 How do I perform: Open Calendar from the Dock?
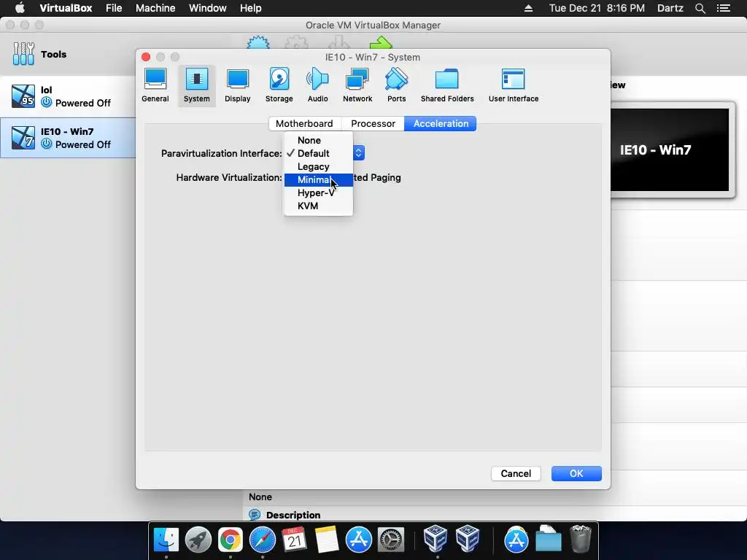point(294,540)
